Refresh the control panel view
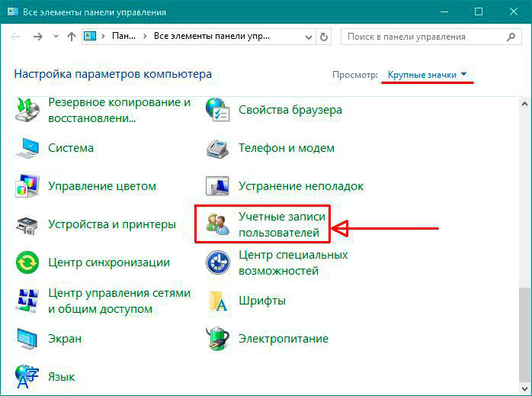The image size is (532, 396). [325, 36]
